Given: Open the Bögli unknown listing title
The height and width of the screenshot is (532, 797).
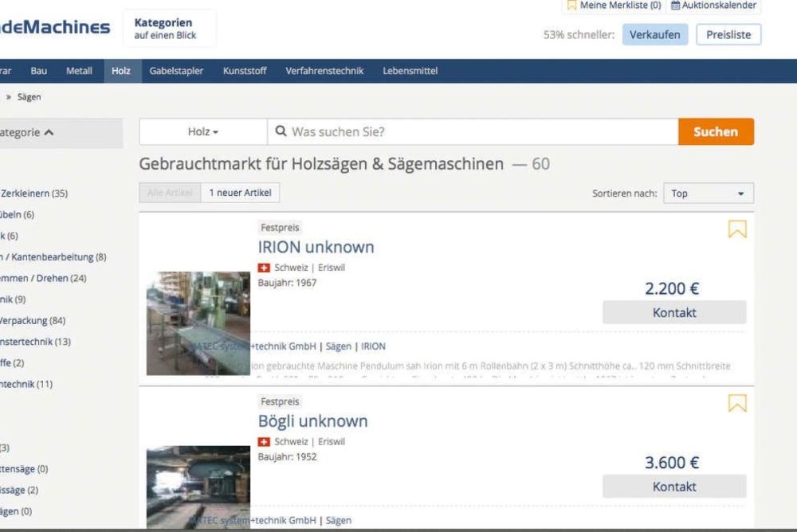Looking at the screenshot, I should [x=312, y=421].
